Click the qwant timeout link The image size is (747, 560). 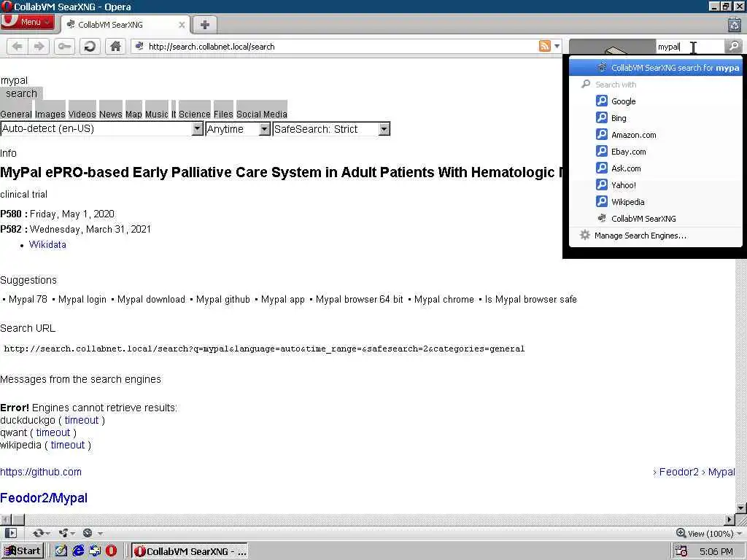(x=53, y=432)
